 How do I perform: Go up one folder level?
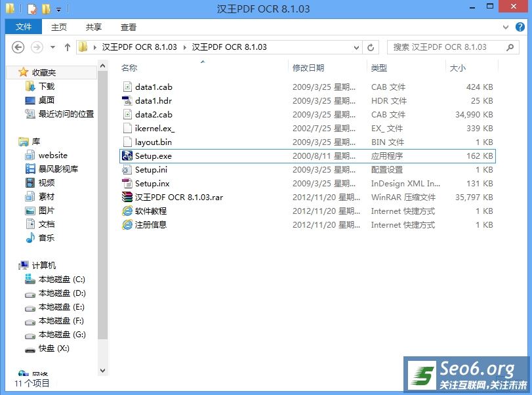(x=67, y=47)
